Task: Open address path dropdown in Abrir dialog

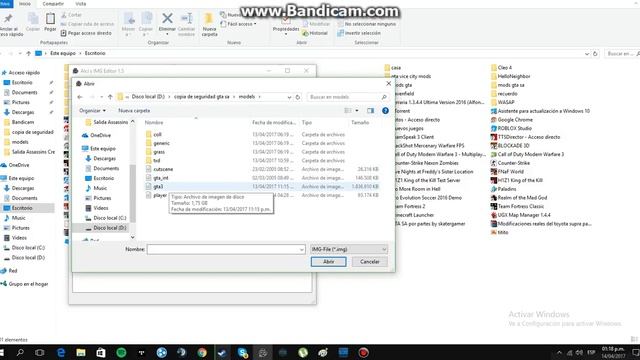Action: click(x=289, y=97)
